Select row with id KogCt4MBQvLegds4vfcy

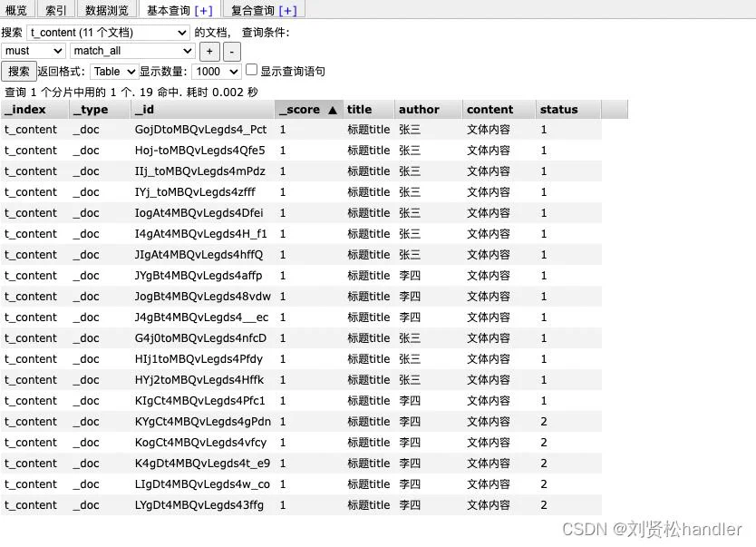(x=301, y=443)
